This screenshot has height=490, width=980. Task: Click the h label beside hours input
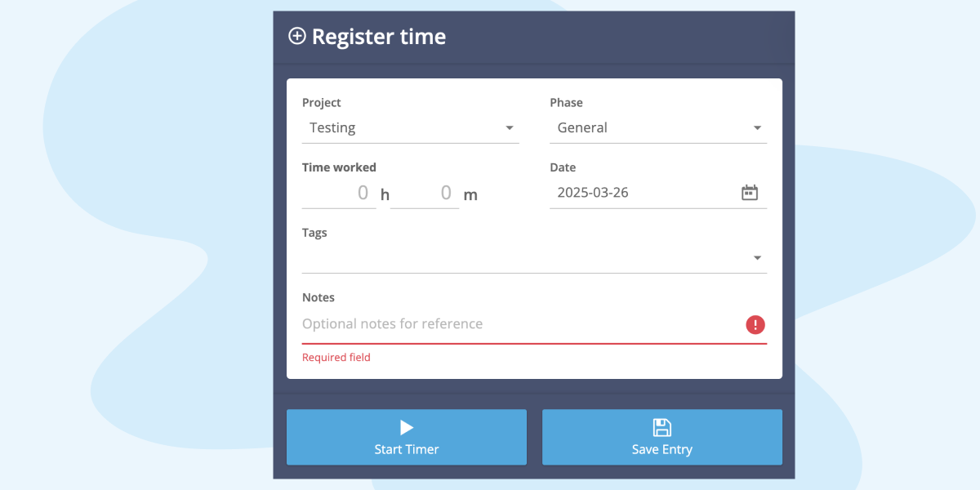pyautogui.click(x=384, y=194)
